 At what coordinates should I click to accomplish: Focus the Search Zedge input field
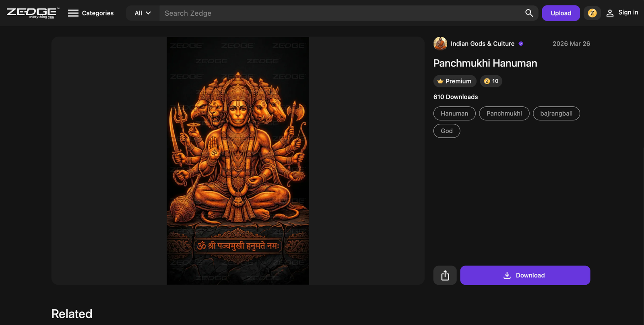pos(340,13)
